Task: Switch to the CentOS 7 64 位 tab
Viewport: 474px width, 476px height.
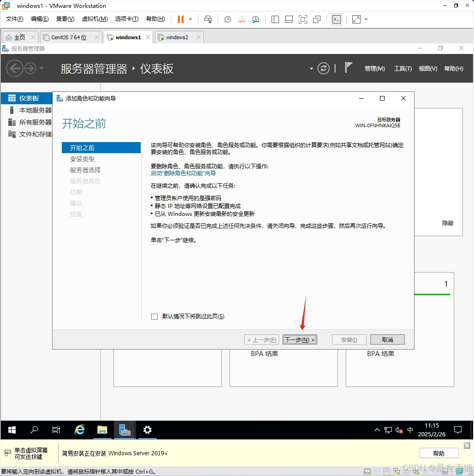Action: [x=69, y=37]
